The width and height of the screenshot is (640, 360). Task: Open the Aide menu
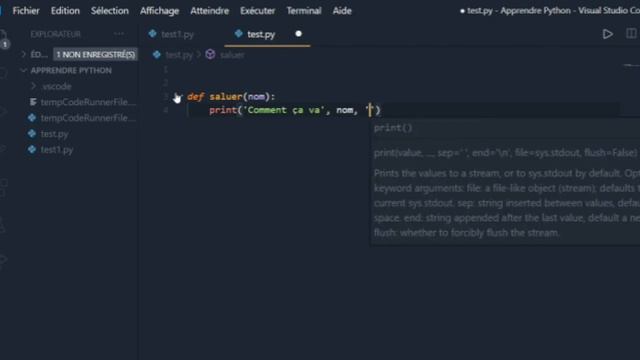click(342, 11)
